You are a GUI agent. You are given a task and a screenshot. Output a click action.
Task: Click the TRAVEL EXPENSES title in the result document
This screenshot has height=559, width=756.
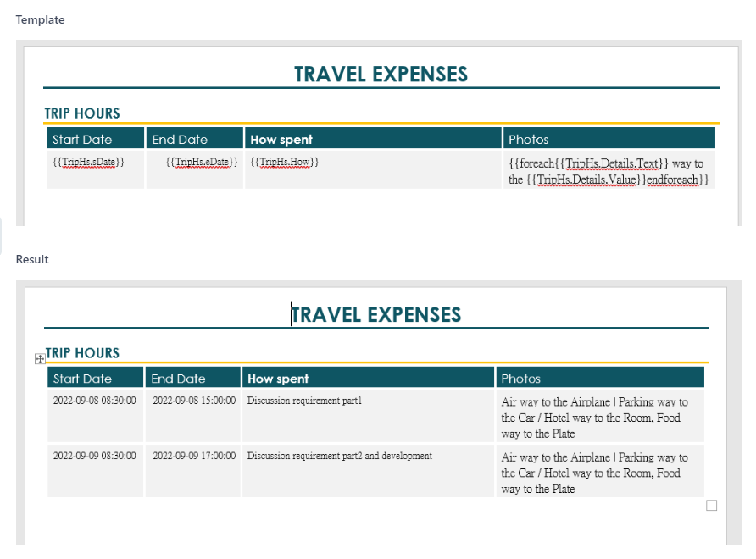click(376, 315)
